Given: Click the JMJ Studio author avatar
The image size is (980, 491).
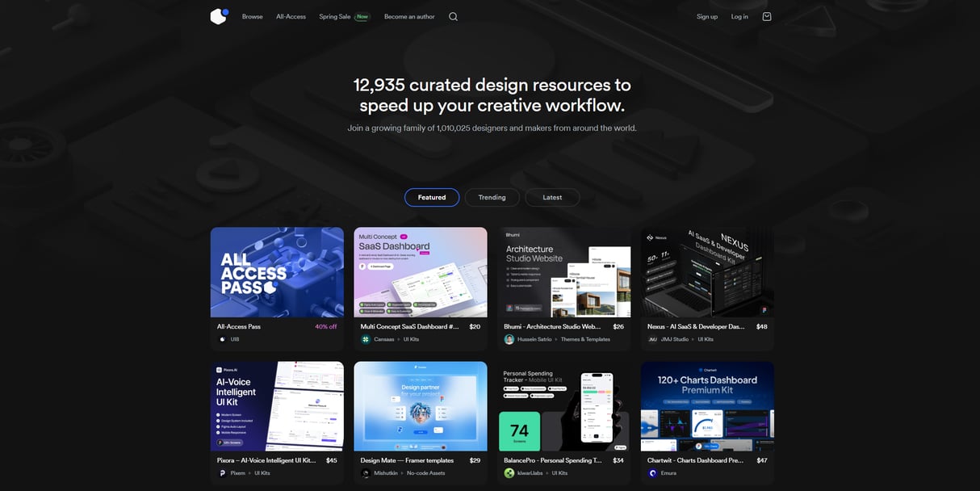Looking at the screenshot, I should 652,339.
